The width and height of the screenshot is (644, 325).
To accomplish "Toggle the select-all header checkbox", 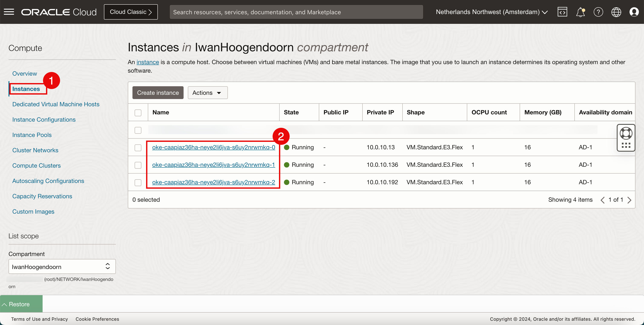I will (x=138, y=113).
